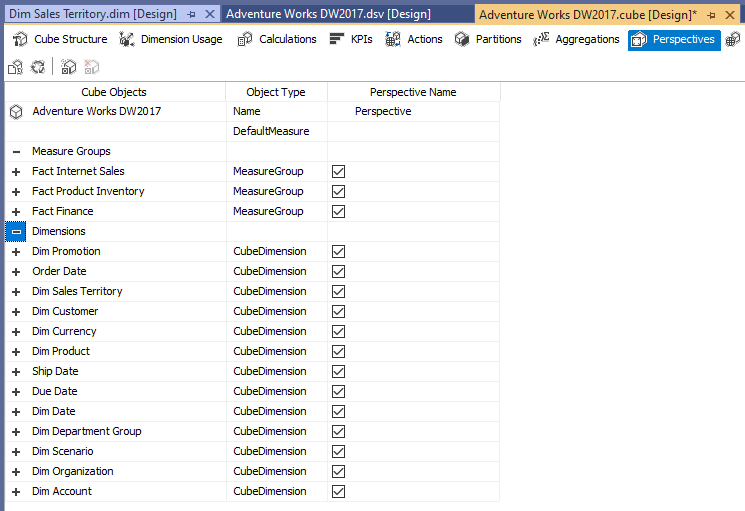Uncheck Fact Product Inventory checkbox
745x511 pixels.
pos(338,191)
